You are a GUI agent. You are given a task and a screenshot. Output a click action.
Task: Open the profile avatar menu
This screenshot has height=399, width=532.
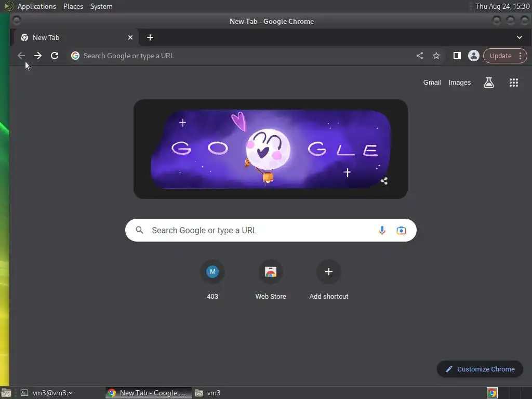click(474, 56)
